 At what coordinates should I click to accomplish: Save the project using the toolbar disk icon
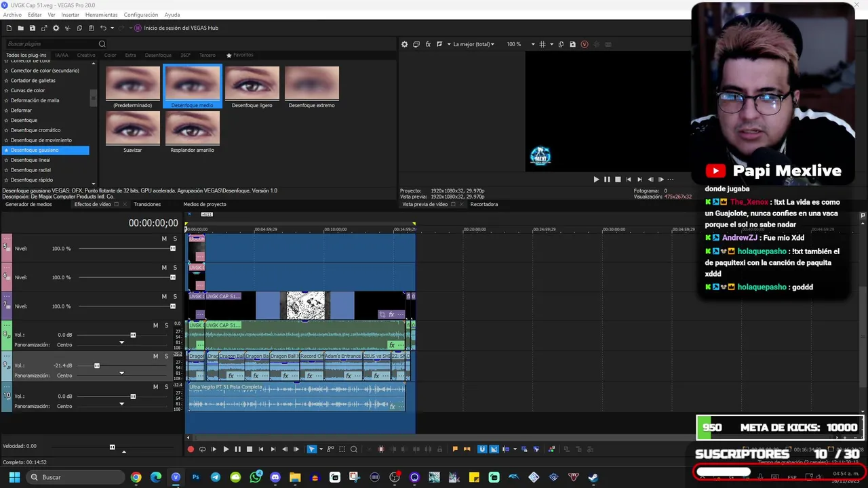tap(32, 28)
